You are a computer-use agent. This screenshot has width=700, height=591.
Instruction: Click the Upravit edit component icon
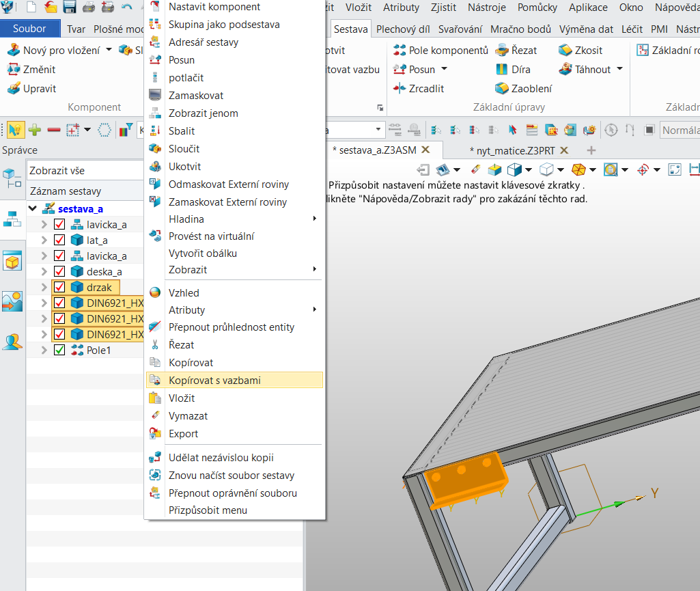(13, 89)
